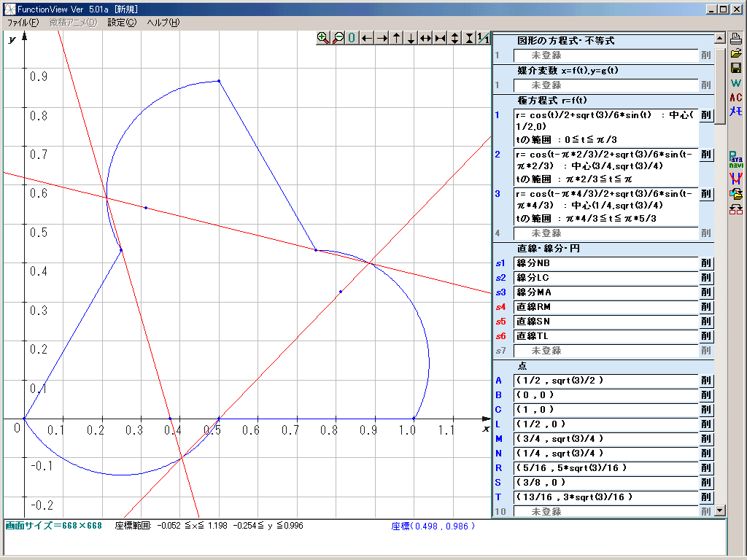
Task: Edit point S field (3/8 , 0)
Action: pyautogui.click(x=606, y=483)
